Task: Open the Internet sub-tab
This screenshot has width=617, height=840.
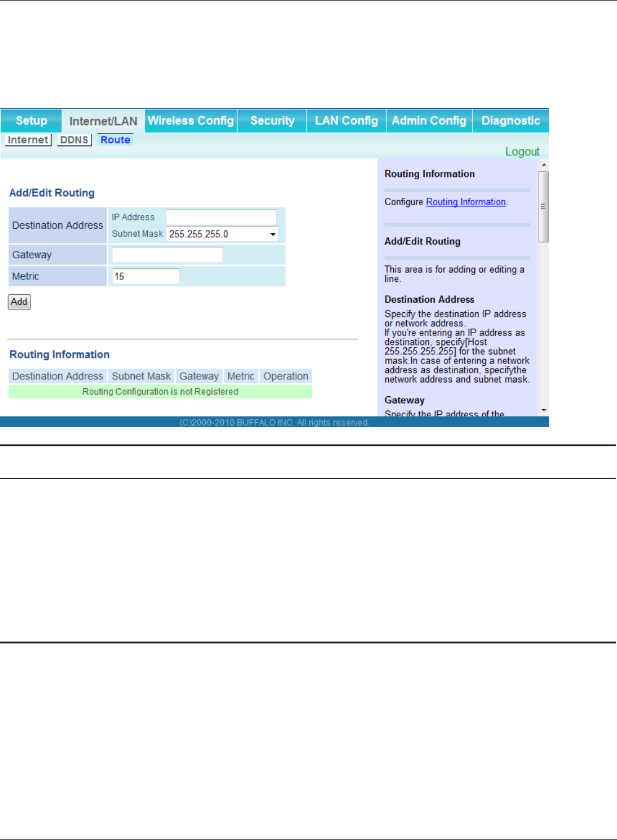Action: pos(28,140)
